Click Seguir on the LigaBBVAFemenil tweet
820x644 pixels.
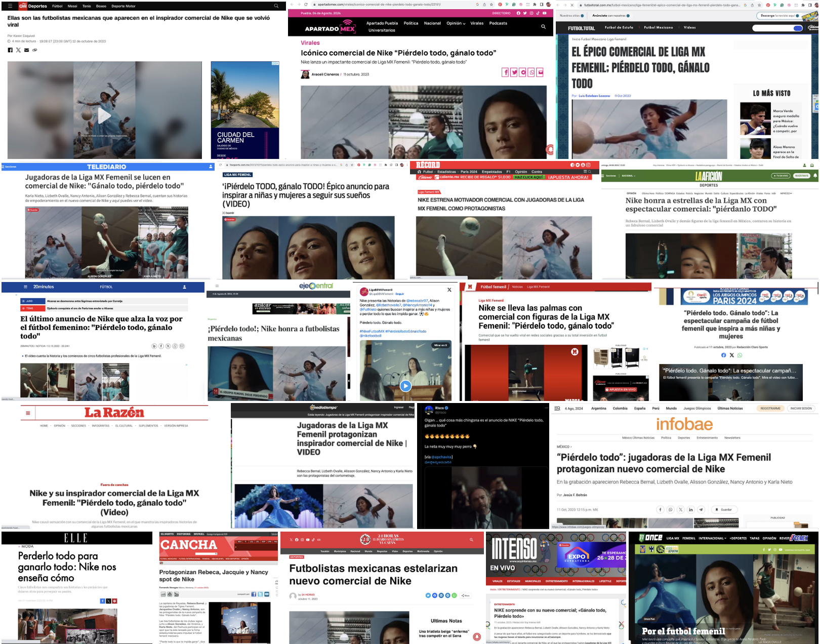tap(399, 294)
